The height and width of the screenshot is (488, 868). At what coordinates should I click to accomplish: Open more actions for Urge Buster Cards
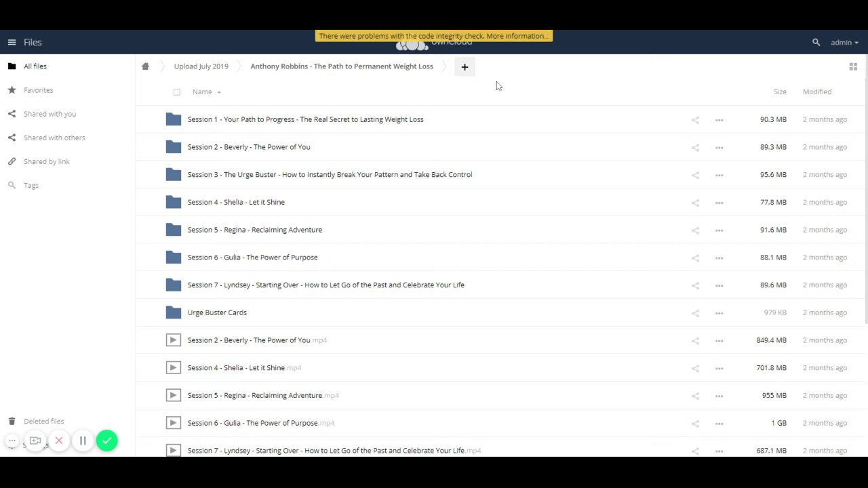719,313
